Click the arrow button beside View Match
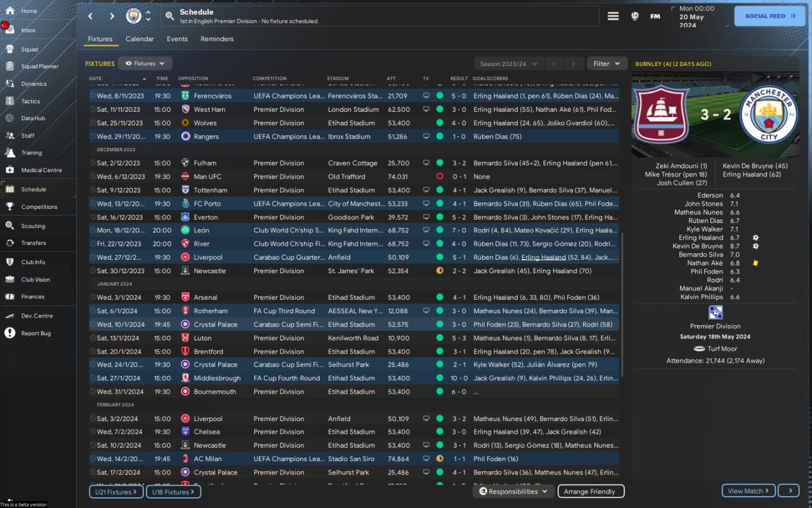Image resolution: width=812 pixels, height=508 pixels. point(789,491)
